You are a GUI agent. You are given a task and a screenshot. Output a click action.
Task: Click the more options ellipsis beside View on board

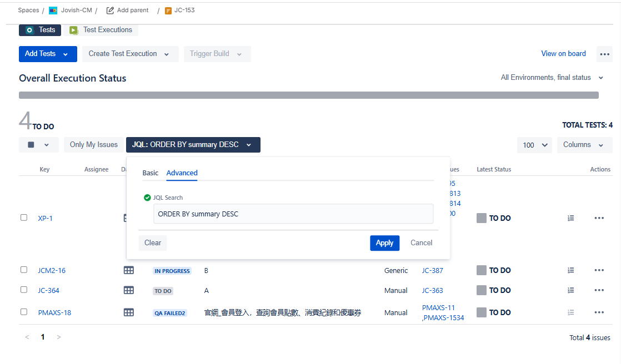(604, 54)
